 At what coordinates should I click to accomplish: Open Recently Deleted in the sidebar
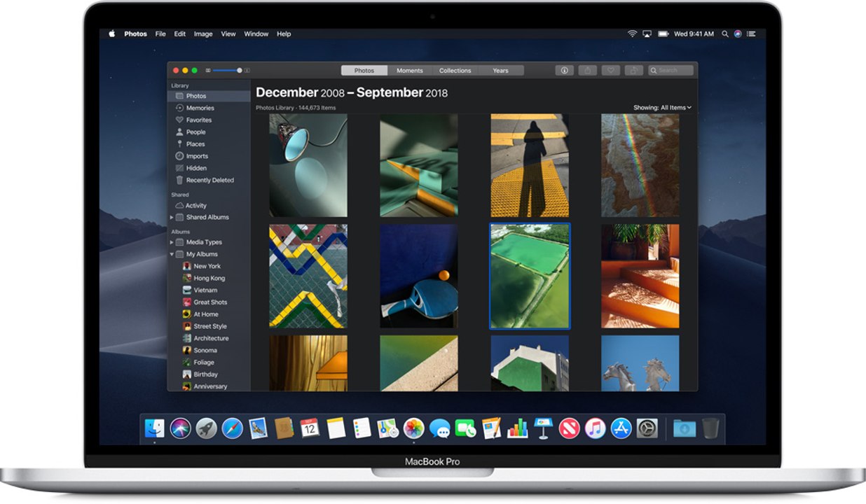coord(209,180)
